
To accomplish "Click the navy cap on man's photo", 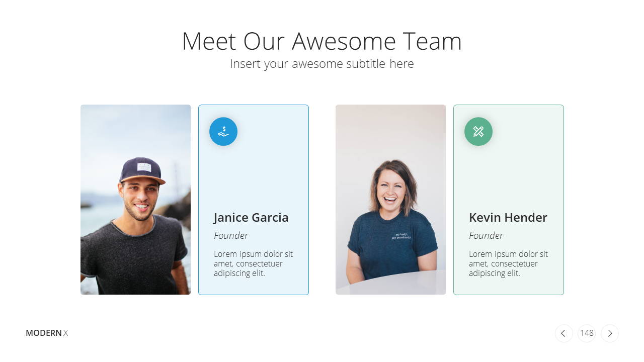I will (x=142, y=170).
